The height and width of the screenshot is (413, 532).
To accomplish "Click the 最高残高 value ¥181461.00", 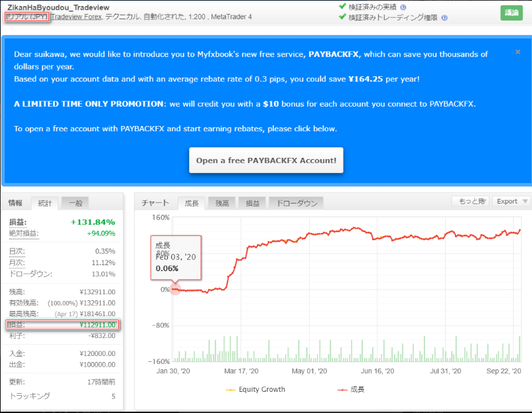I will 98,314.
